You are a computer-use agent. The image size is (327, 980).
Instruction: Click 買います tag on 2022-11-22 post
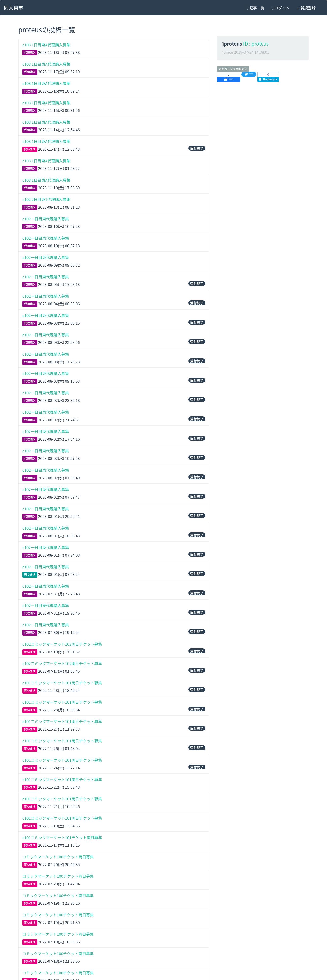[30, 787]
